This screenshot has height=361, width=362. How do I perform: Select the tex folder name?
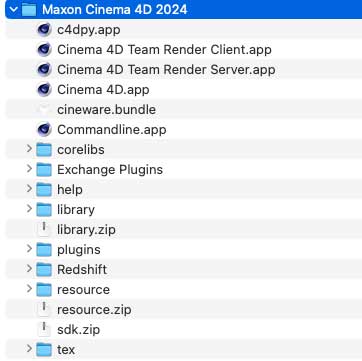pos(66,350)
